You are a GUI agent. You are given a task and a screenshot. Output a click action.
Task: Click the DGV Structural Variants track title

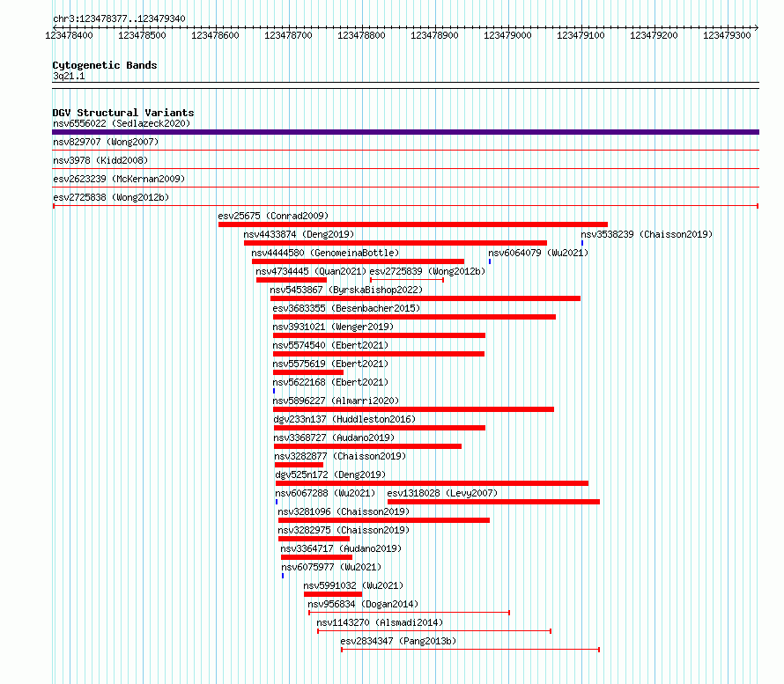pos(123,113)
